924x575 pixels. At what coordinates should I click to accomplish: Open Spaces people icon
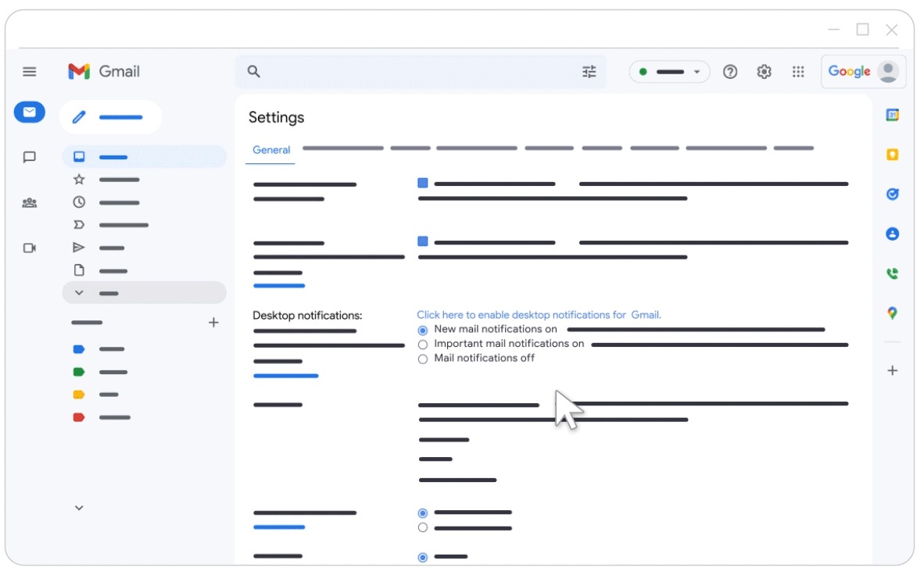[x=30, y=202]
